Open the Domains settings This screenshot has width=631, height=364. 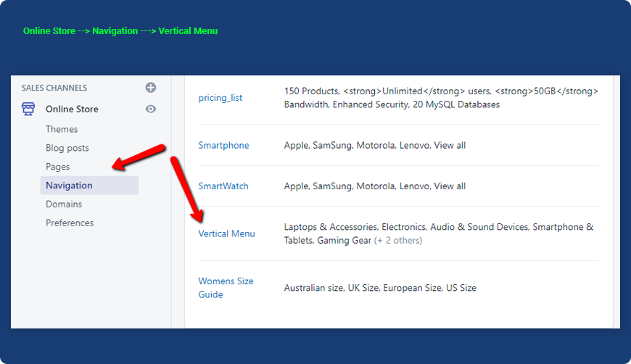[x=64, y=204]
